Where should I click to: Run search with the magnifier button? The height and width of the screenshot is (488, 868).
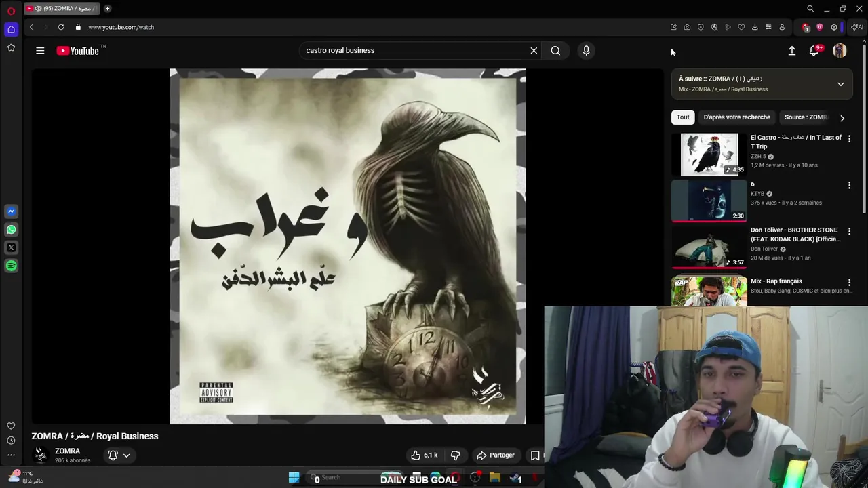[555, 51]
